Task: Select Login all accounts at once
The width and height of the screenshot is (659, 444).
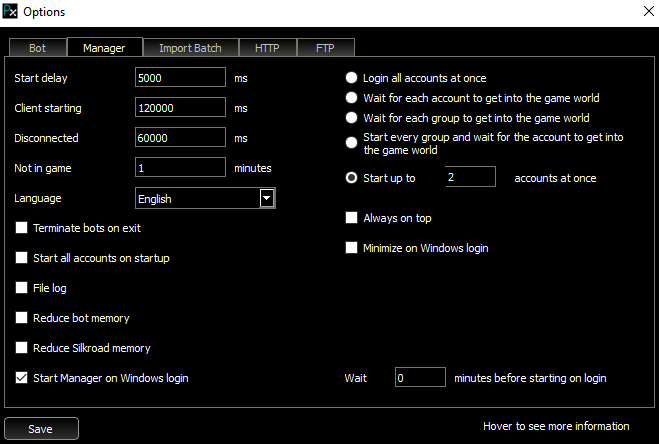Action: 351,78
